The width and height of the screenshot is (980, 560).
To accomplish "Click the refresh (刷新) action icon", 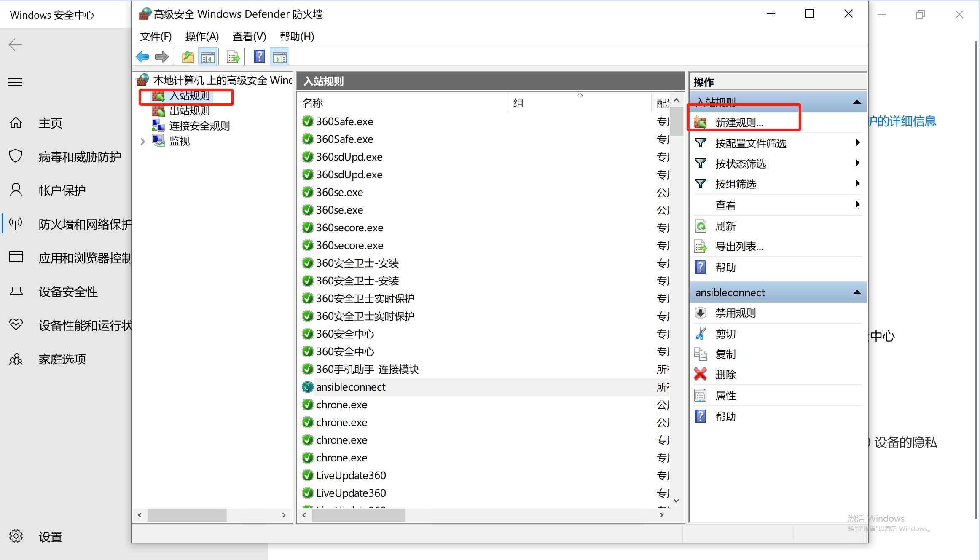I will tap(701, 226).
